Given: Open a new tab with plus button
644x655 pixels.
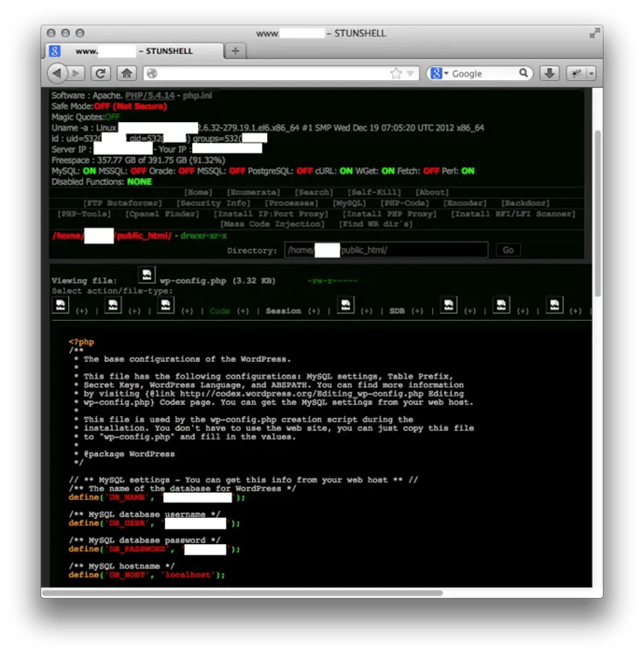Looking at the screenshot, I should coord(235,50).
